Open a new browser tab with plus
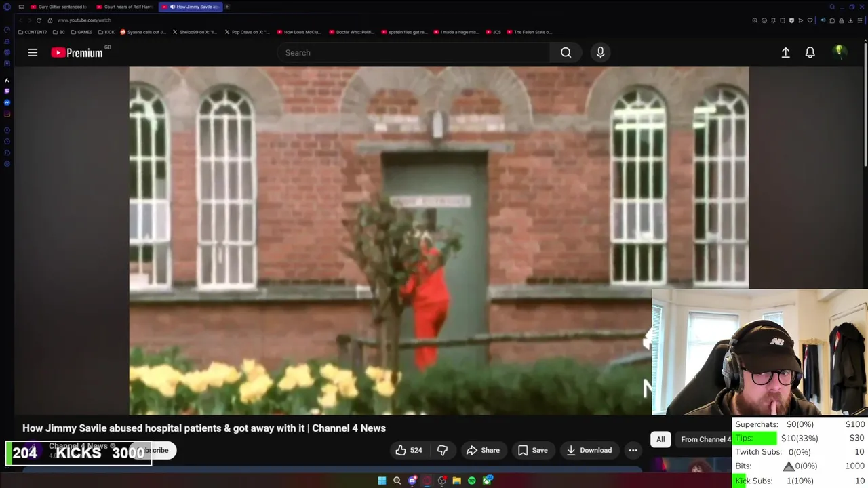Screen dimensions: 868x488 (227, 7)
